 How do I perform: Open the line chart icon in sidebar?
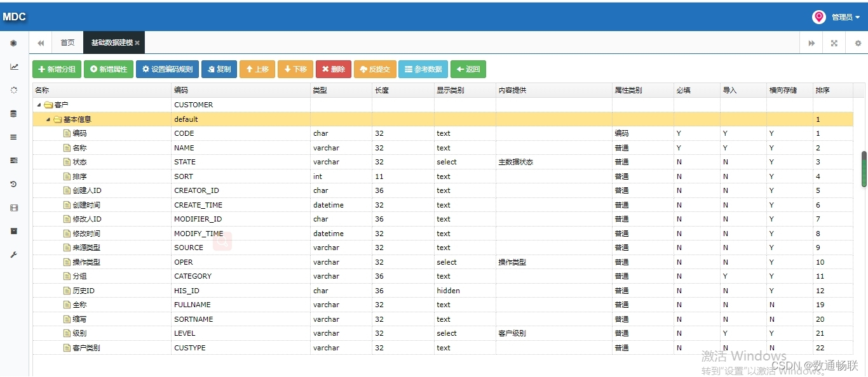[14, 67]
